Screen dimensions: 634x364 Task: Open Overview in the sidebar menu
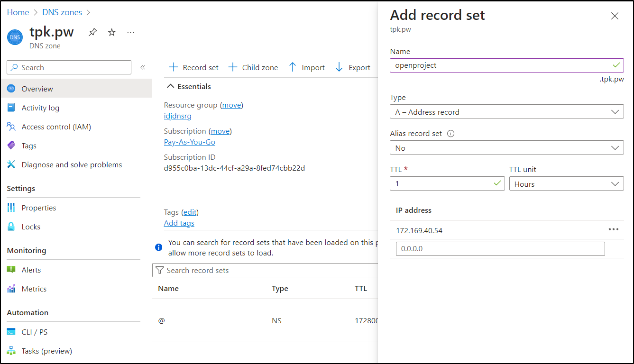click(76, 89)
